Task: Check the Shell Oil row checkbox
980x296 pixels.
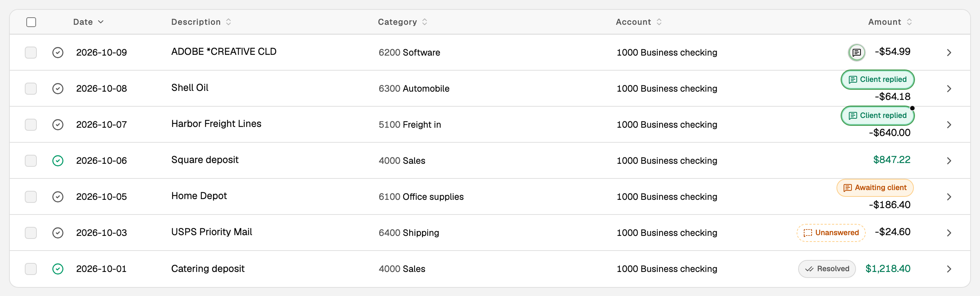Action: (x=31, y=89)
